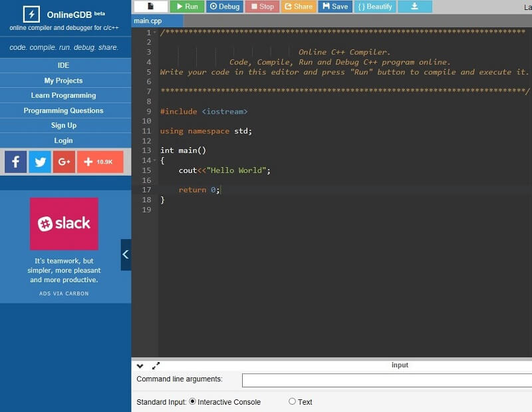Image resolution: width=532 pixels, height=412 pixels.
Task: Click the Slack ad description text
Action: pos(64,270)
